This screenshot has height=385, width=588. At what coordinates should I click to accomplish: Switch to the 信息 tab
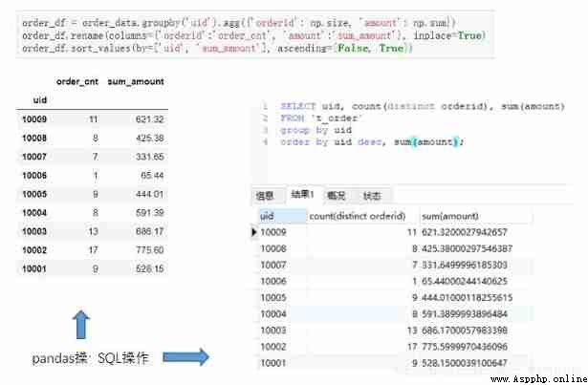[265, 195]
